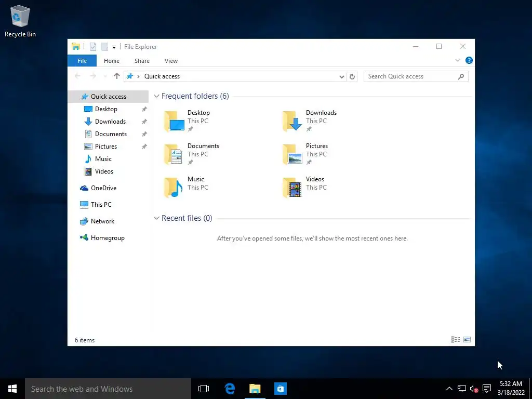Click File Explorer taskbar icon
The height and width of the screenshot is (399, 532).
tap(255, 389)
